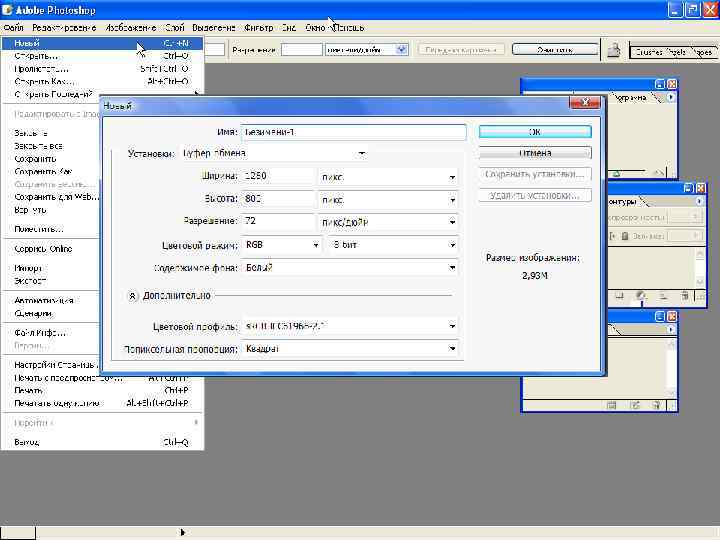This screenshot has width=720, height=540.
Task: Close the Новый dialog with X button
Action: (x=585, y=102)
